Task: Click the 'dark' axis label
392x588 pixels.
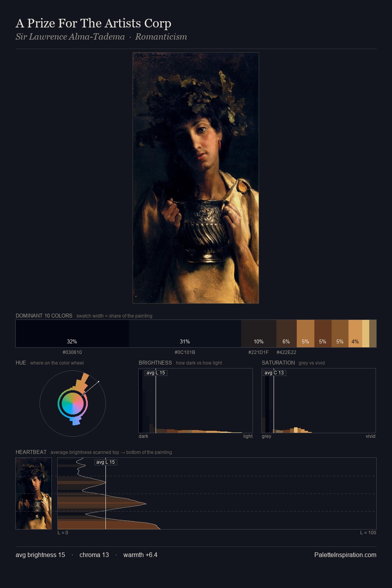Action: 143,436
